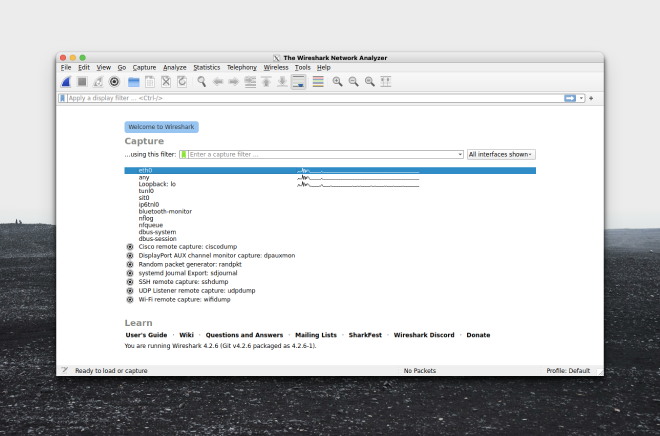Viewport: 660px width, 436px height.
Task: Click the settings gear for Cisco remote capture
Action: point(130,247)
